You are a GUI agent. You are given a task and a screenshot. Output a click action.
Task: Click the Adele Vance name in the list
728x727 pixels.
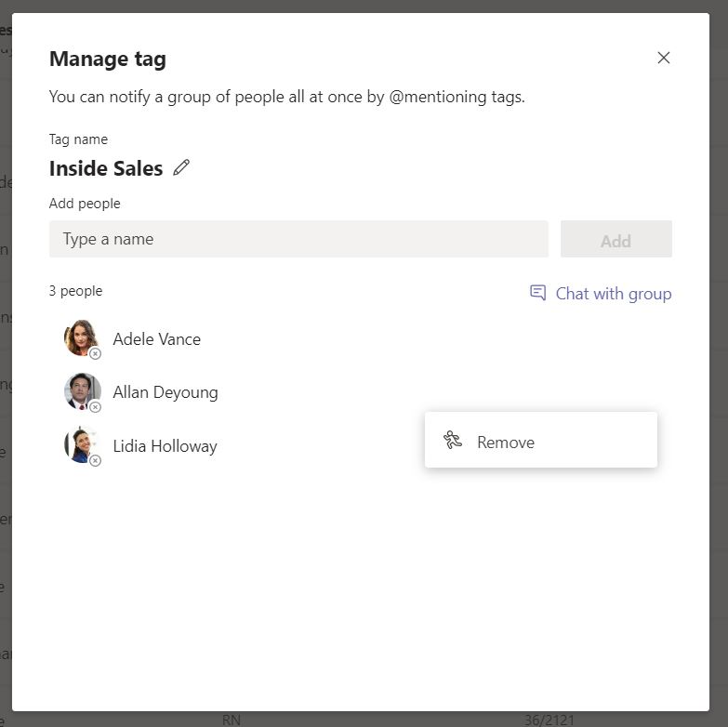click(x=156, y=339)
